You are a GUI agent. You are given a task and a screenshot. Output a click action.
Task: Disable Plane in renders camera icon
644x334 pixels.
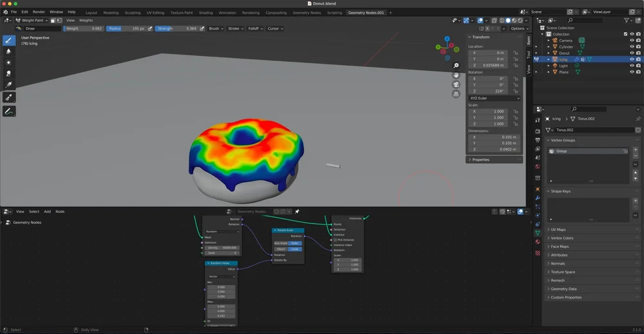coord(638,72)
